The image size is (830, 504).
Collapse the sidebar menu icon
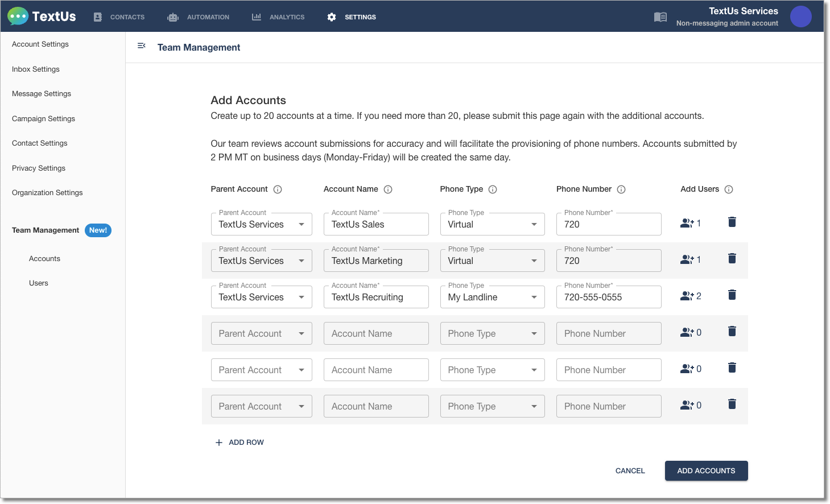tap(142, 46)
